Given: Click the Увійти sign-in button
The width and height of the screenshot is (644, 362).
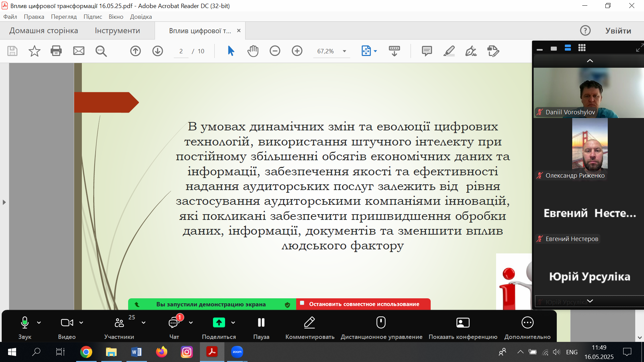Looking at the screenshot, I should [618, 31].
